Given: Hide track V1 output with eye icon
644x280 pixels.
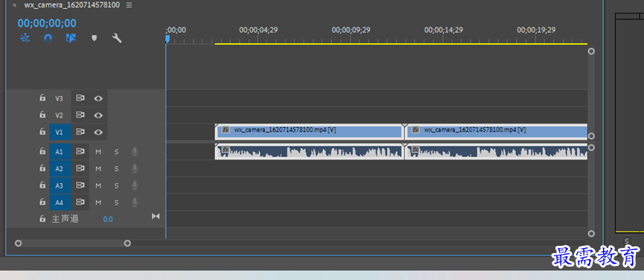Looking at the screenshot, I should tap(98, 132).
